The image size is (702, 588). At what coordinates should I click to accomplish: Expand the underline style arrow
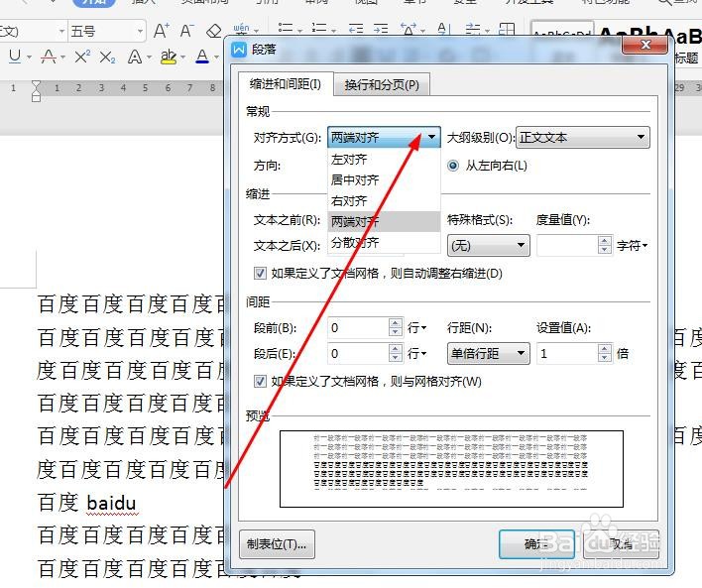click(29, 58)
